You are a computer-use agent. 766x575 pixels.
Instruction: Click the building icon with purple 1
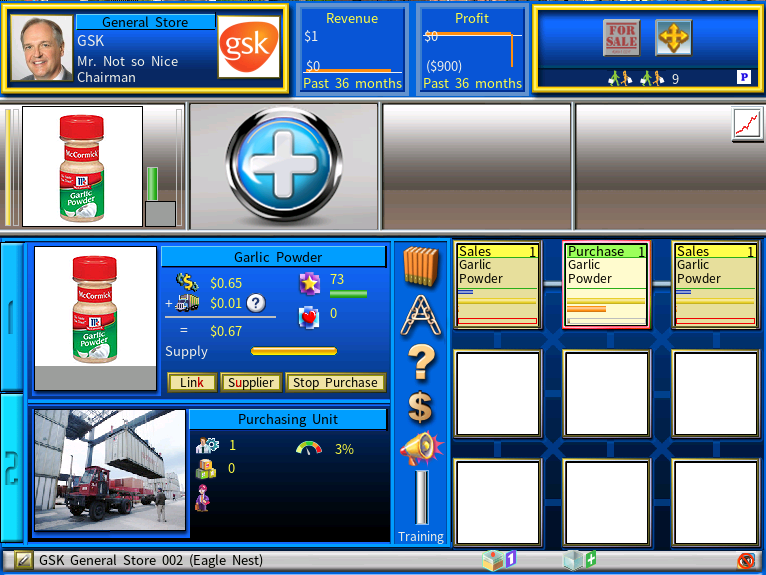pos(499,560)
